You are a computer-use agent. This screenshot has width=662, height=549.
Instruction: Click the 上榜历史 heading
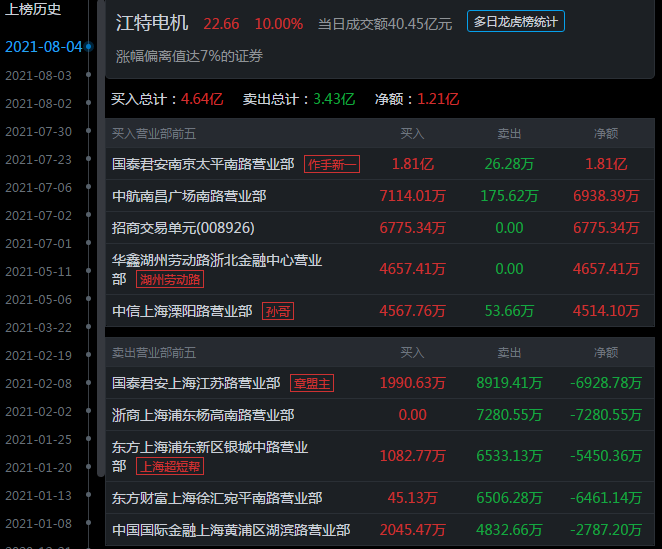tap(33, 9)
